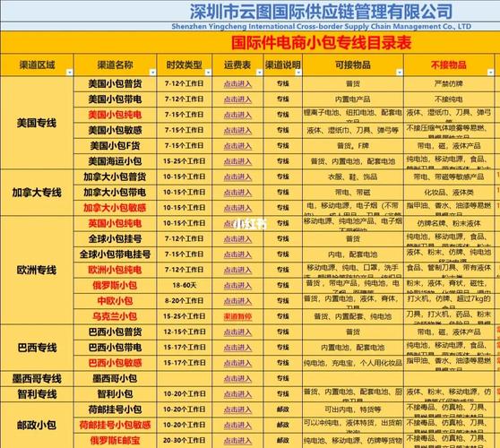
Task: Follow 点击进入 link in 加拿大小包带电 row
Action: (x=237, y=193)
